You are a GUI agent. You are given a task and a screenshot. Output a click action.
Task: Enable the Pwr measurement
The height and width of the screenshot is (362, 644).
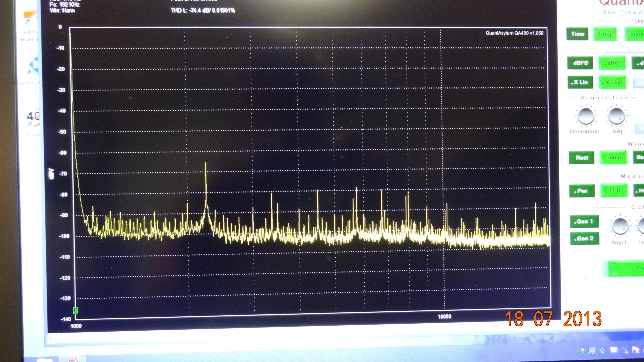click(582, 191)
